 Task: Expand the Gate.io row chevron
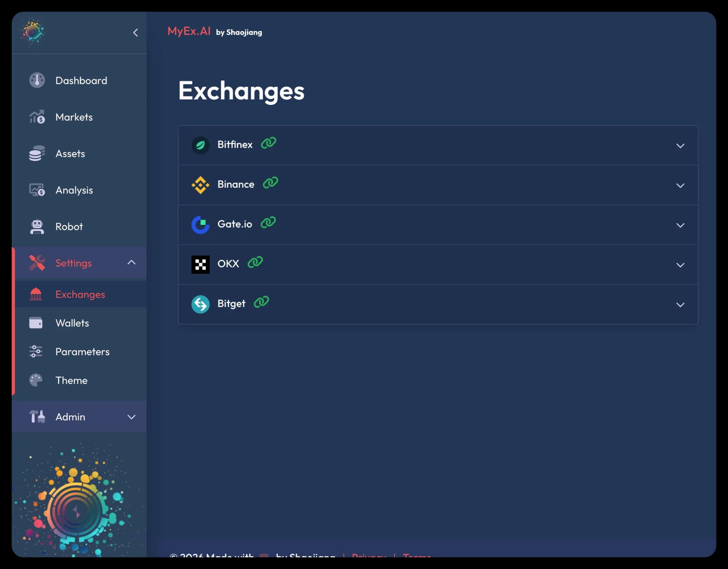coord(680,225)
